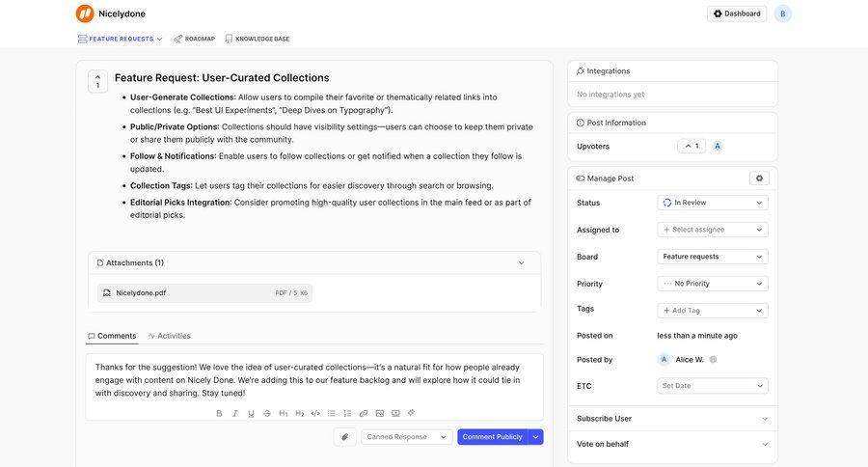868x467 pixels.
Task: Open the Comment Publicly options arrow
Action: (536, 437)
